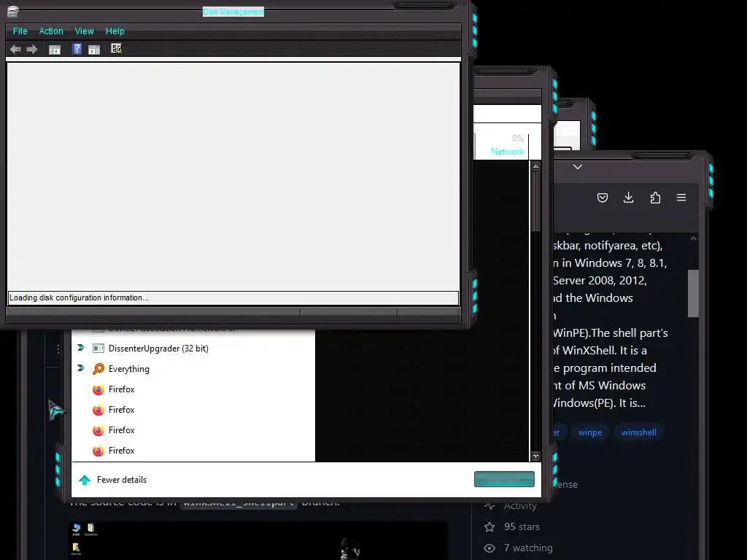Open the Firefox Extensions puzzle icon
The image size is (747, 560).
pyautogui.click(x=655, y=198)
